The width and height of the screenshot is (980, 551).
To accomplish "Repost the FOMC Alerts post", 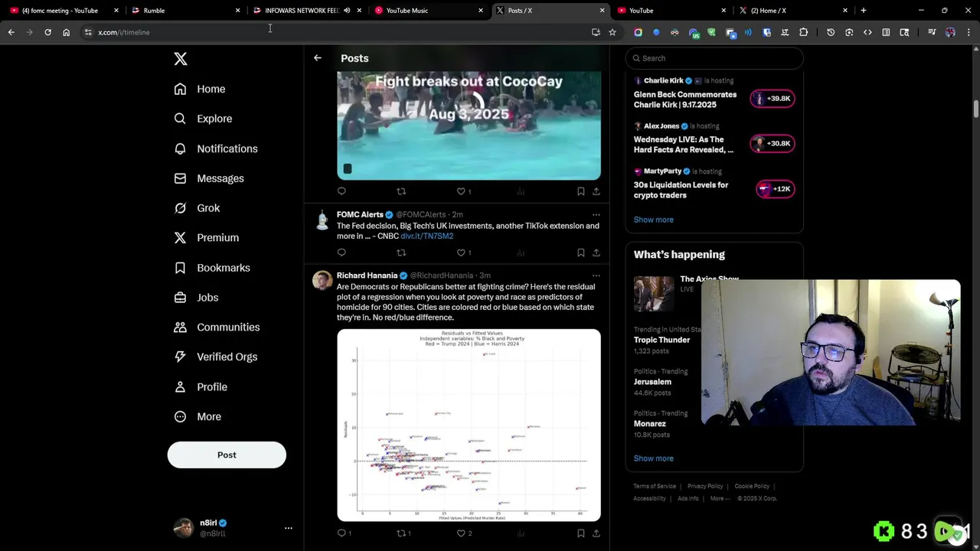I will [x=401, y=253].
